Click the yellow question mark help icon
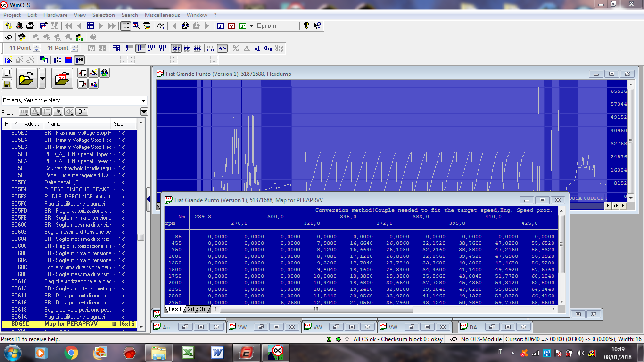 point(306,26)
